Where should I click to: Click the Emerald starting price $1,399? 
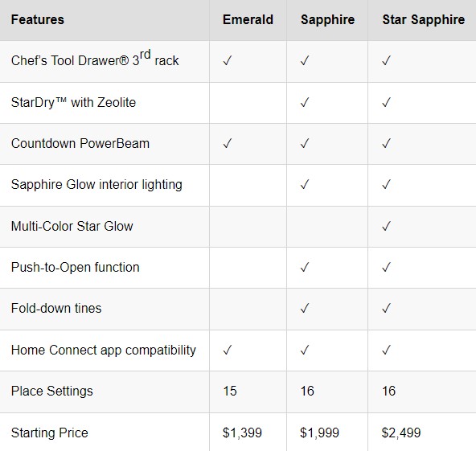click(242, 433)
